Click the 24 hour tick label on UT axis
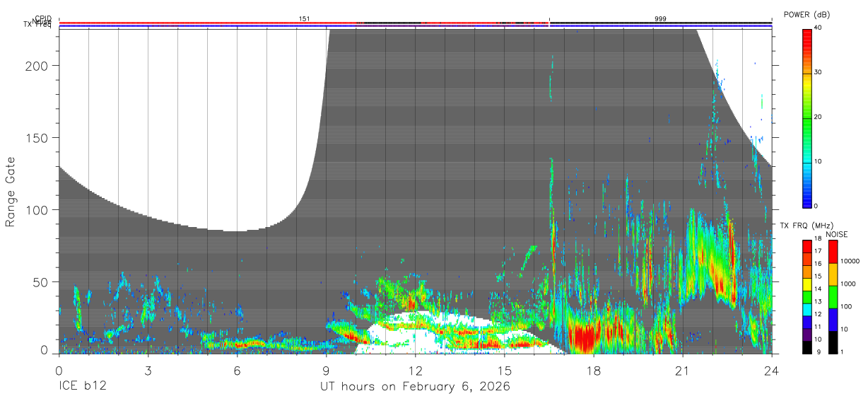Viewport: 868px width, 401px height. (772, 371)
